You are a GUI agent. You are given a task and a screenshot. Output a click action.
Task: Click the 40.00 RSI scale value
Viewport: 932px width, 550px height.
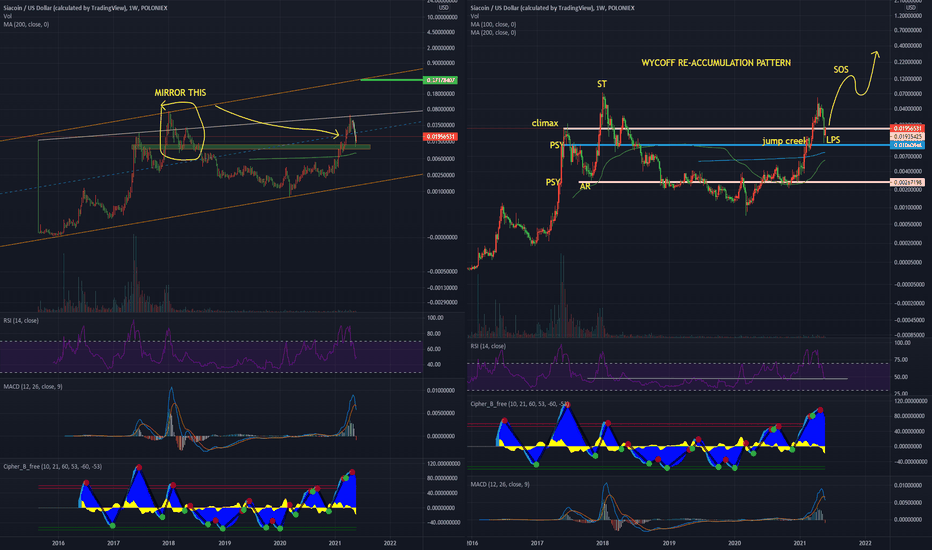(434, 364)
